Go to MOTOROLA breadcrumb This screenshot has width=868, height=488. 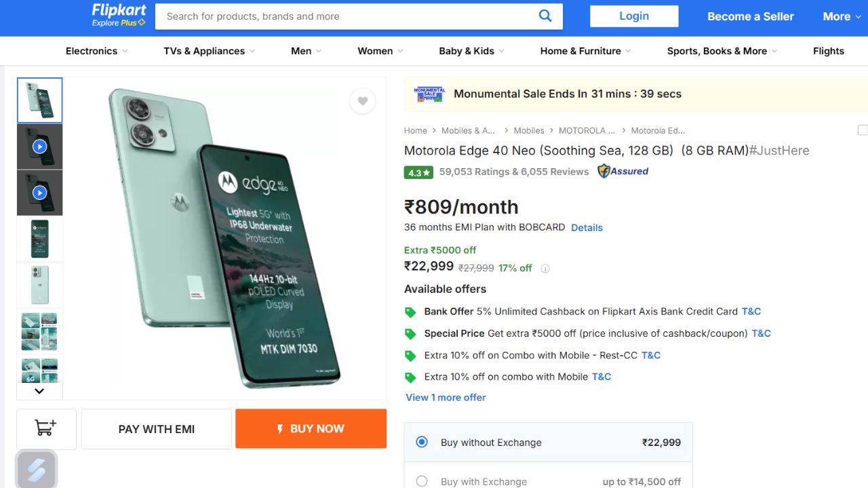(x=587, y=130)
